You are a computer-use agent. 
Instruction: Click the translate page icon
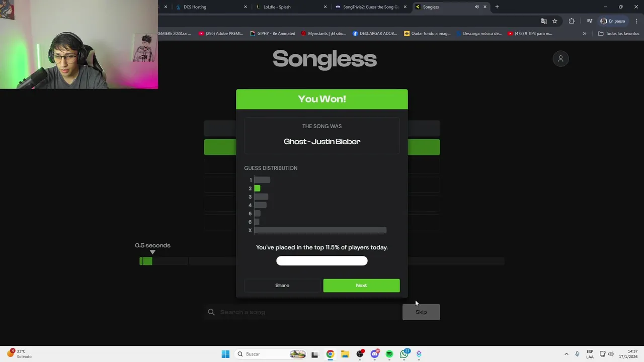(544, 21)
